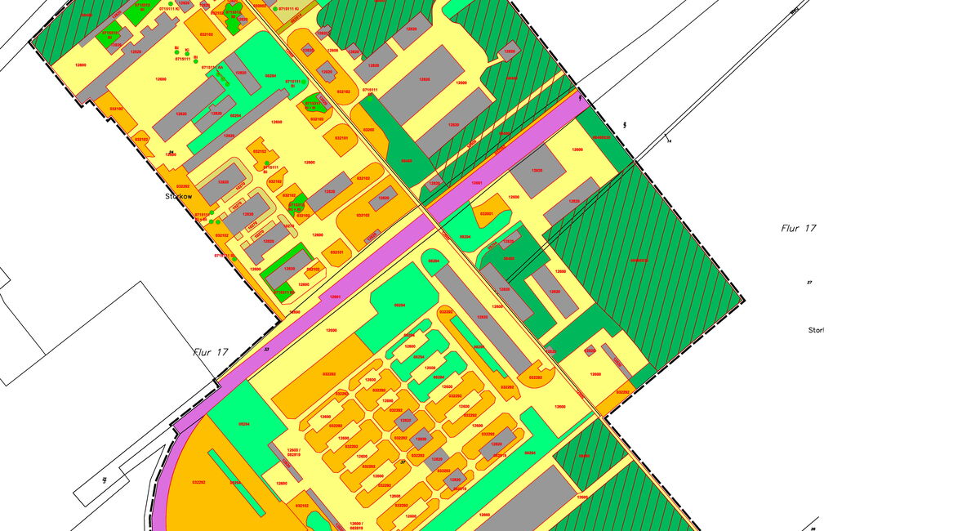Select parcel number 27 in the white area
Screen dimensions: 980x531
(809, 282)
